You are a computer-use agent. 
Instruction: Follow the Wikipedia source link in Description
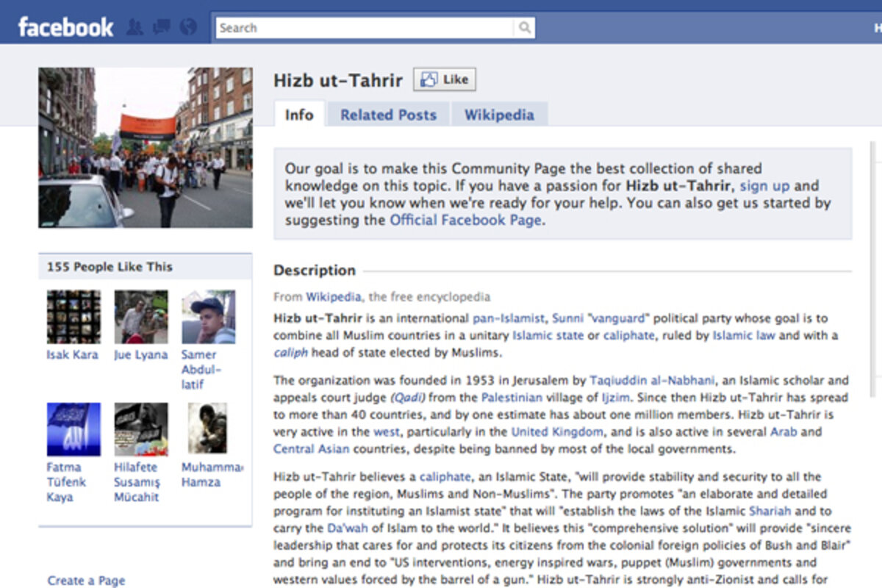(334, 297)
